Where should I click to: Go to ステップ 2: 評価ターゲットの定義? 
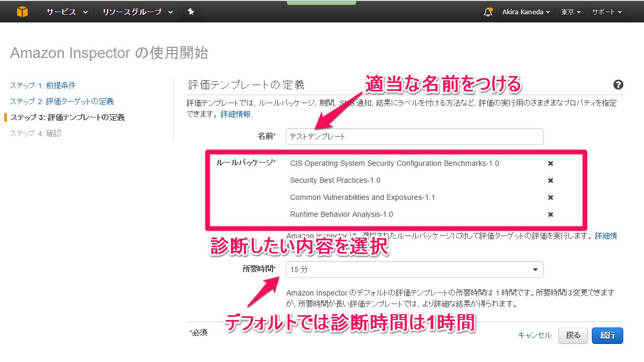pyautogui.click(x=61, y=101)
